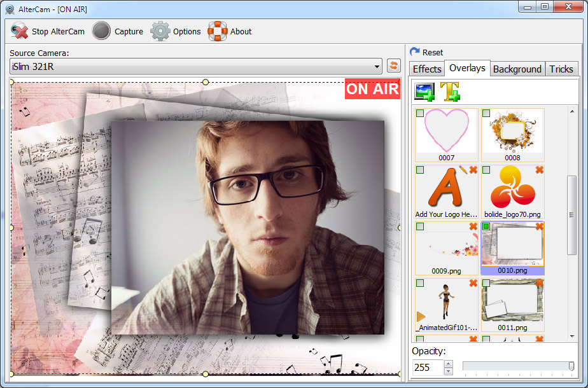Click the refresh camera list icon
Screen dimensions: 588x388
tap(393, 66)
